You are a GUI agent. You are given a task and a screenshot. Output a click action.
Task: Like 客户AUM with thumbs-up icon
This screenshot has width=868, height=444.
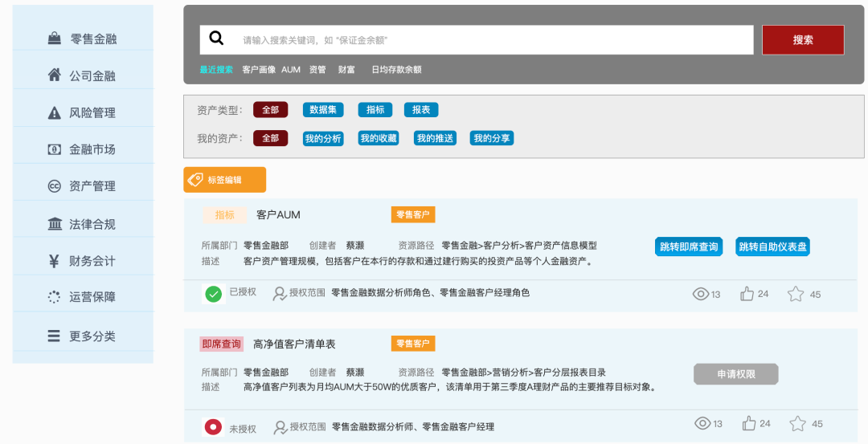click(x=747, y=294)
